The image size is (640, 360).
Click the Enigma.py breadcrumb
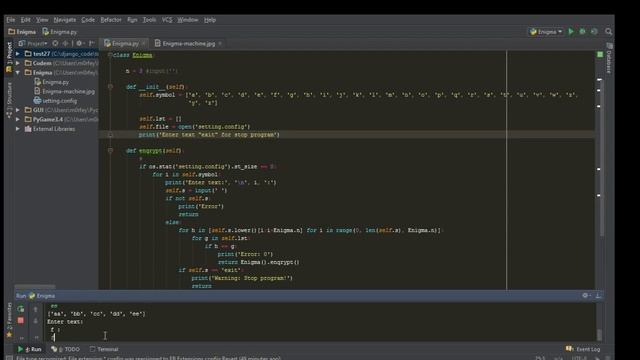tap(60, 31)
